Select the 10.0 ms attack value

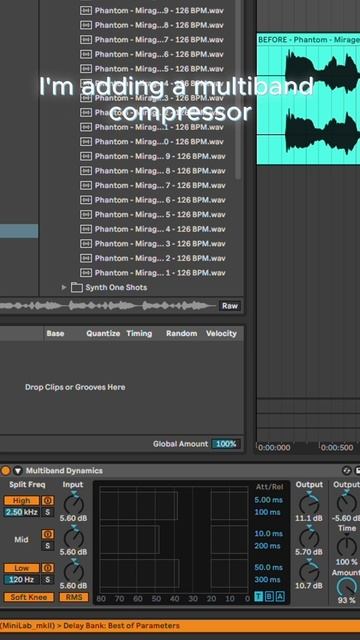pyautogui.click(x=269, y=534)
